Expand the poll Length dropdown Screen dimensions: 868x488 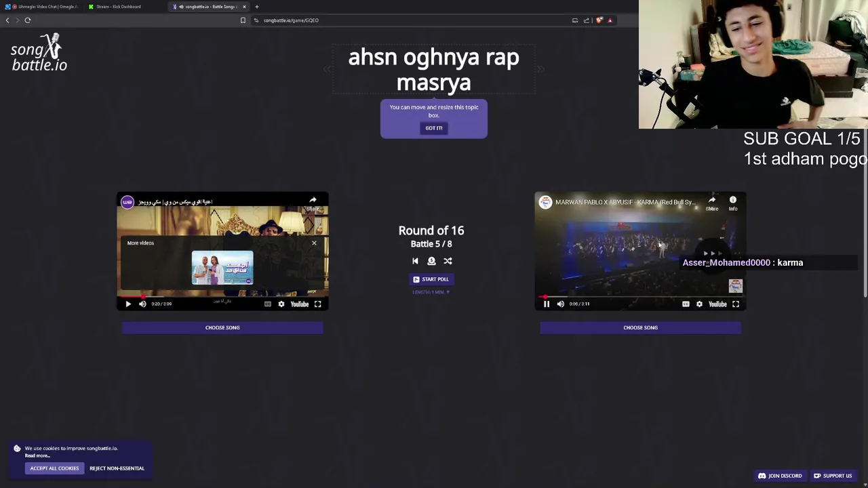431,292
